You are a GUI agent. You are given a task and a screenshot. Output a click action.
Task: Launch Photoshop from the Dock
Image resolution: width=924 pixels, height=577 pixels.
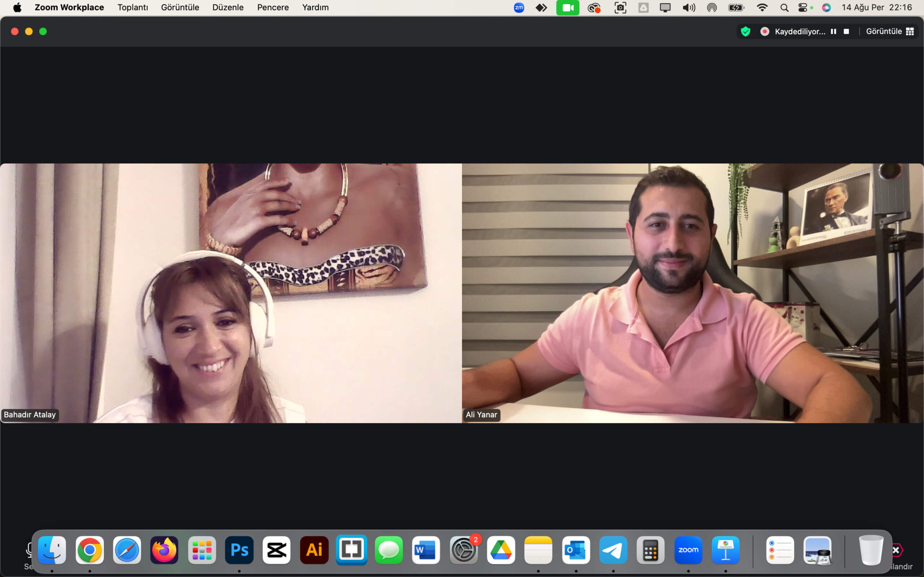[x=239, y=550]
